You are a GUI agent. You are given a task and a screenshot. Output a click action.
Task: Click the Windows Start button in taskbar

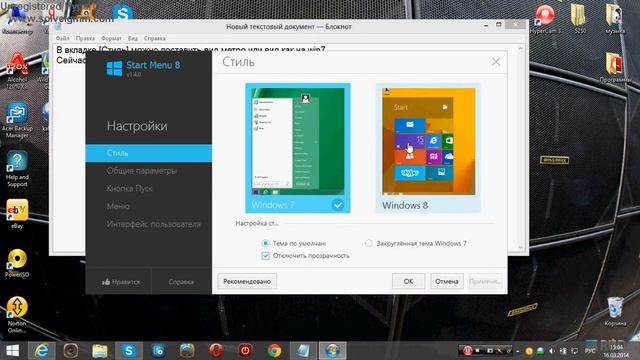click(x=12, y=351)
